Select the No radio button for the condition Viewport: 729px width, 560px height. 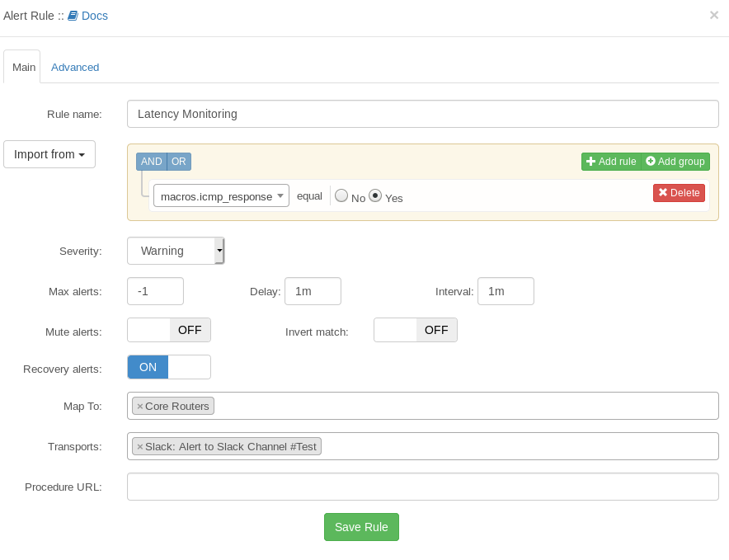point(341,195)
